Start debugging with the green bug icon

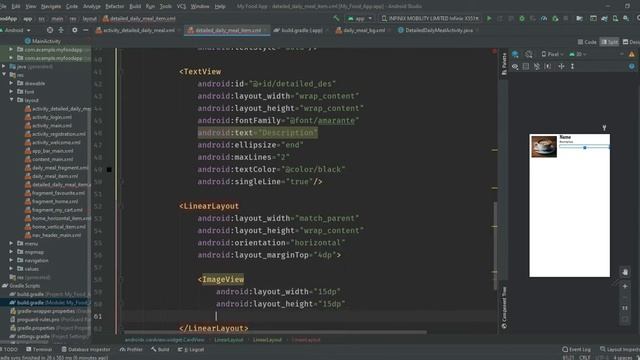point(522,18)
